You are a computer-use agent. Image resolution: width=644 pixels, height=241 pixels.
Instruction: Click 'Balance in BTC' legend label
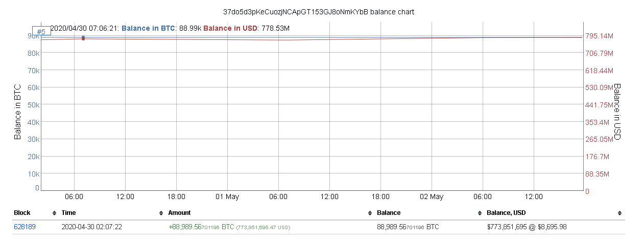[x=149, y=28]
